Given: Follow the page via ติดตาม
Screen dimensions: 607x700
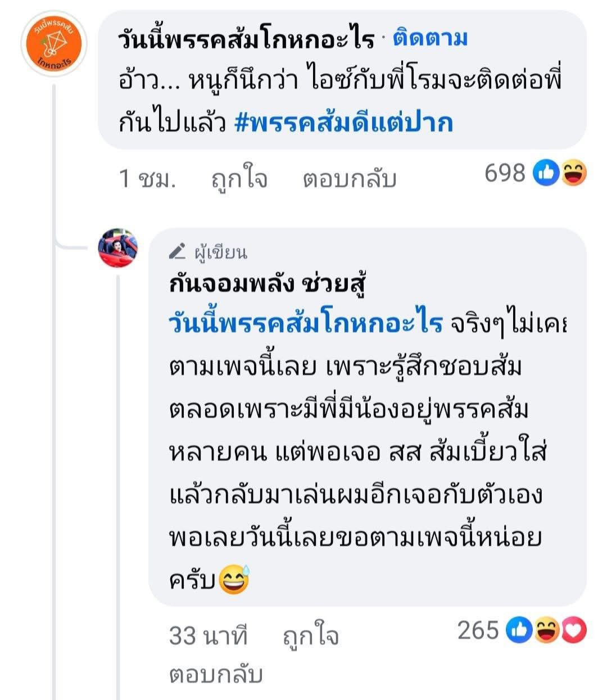Looking at the screenshot, I should click(x=430, y=39).
